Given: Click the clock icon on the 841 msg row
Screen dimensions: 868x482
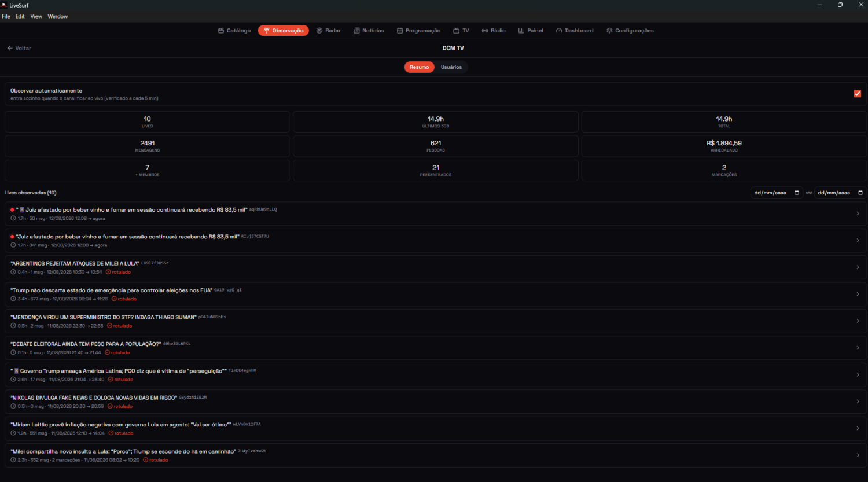Looking at the screenshot, I should (x=13, y=245).
